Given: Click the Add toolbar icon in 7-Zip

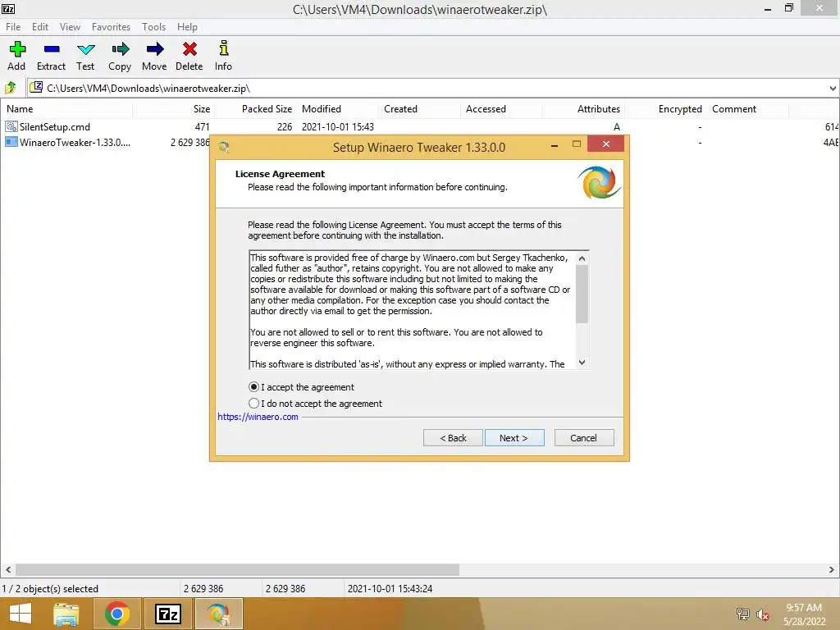Looking at the screenshot, I should (x=17, y=49).
